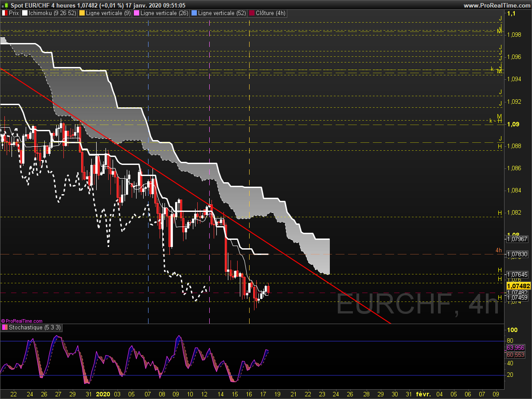532x399 pixels.
Task: Click the 1,07830 price label on the axis
Action: tap(517, 254)
